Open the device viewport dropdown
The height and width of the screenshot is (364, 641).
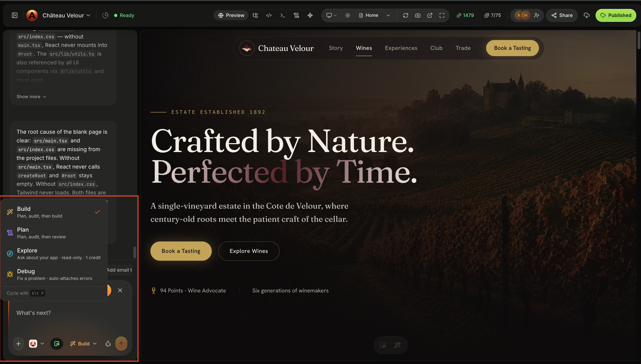(331, 15)
